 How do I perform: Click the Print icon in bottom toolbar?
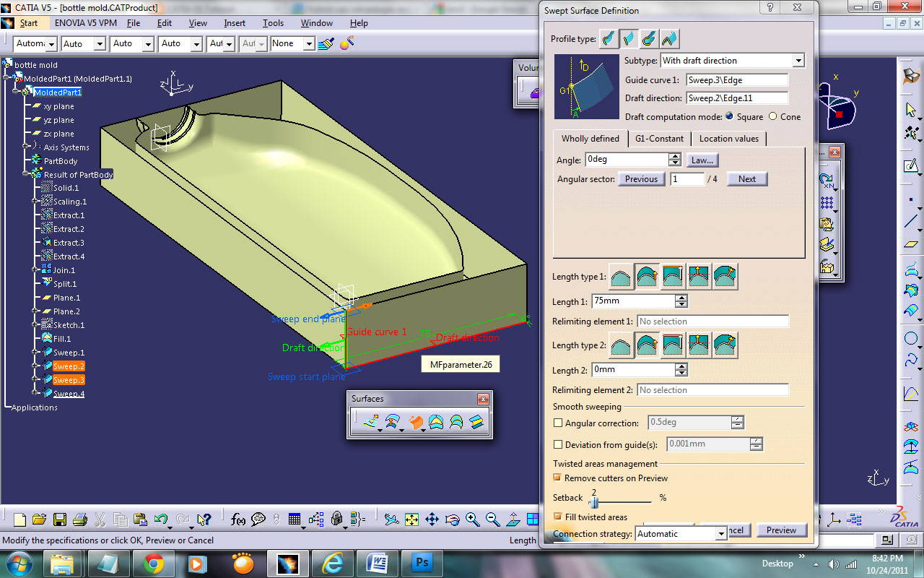tap(80, 519)
